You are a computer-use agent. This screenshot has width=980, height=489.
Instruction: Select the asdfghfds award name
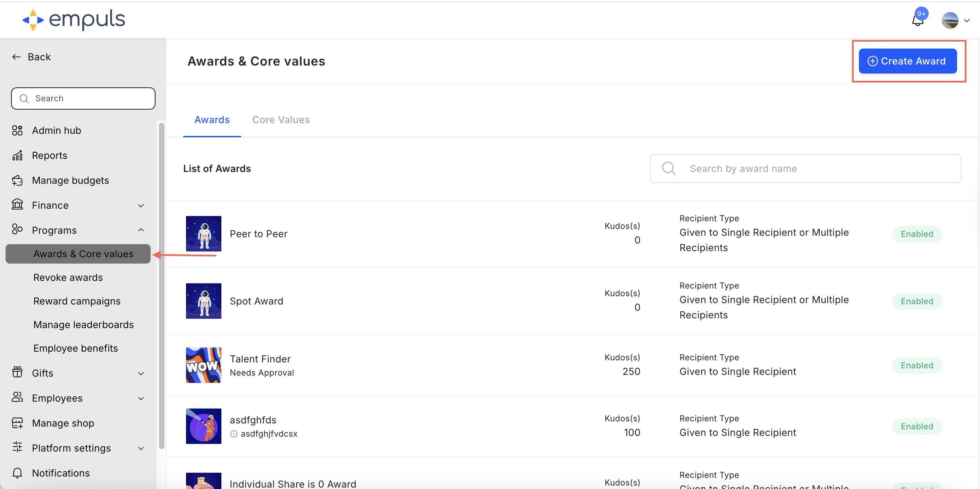point(253,420)
